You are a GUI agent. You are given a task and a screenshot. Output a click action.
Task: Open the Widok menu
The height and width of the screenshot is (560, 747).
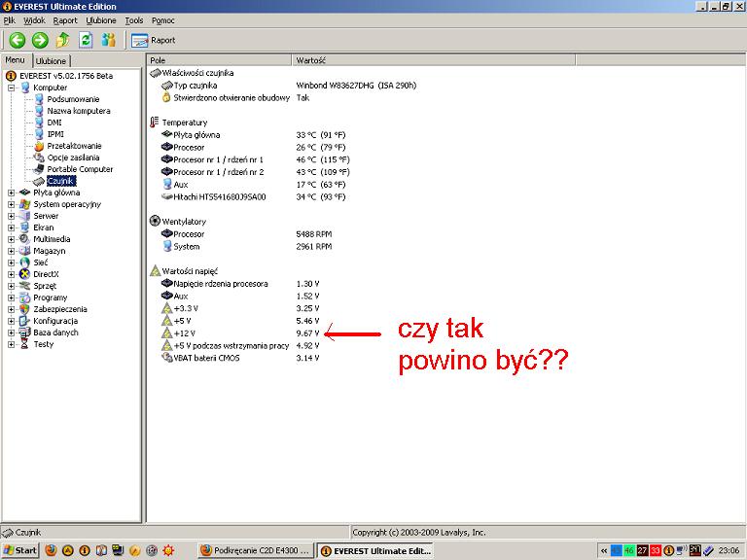coord(34,20)
